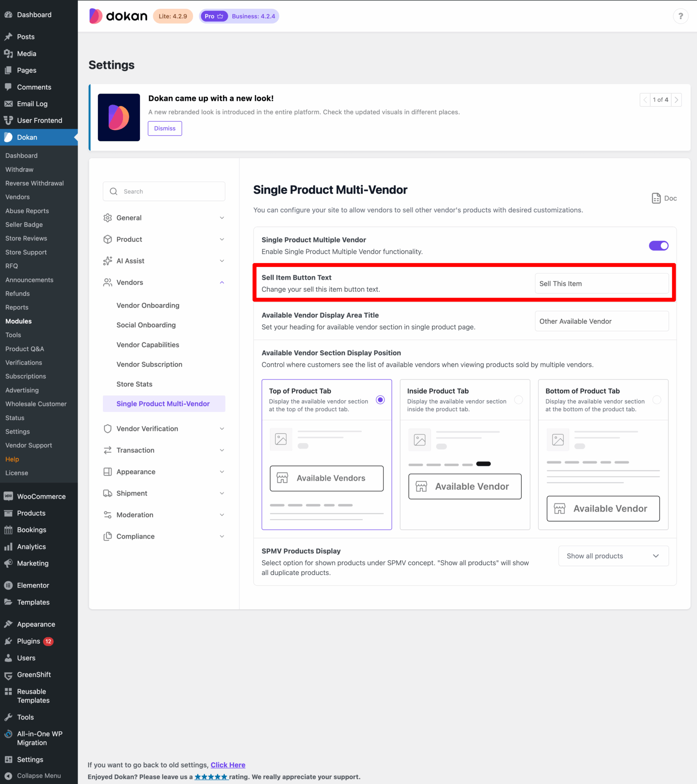Disable Single Product Multiple Vendor toggle
This screenshot has width=697, height=784.
click(x=658, y=246)
